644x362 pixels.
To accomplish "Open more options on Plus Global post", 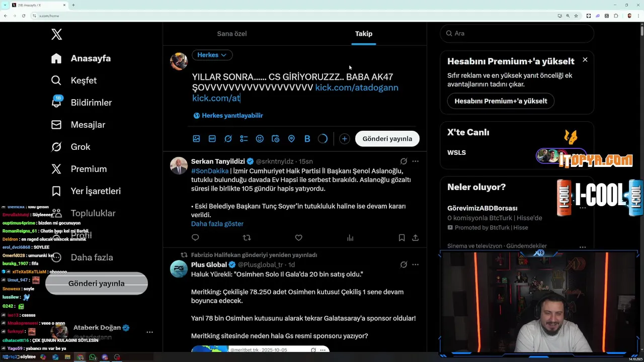I will 415,264.
